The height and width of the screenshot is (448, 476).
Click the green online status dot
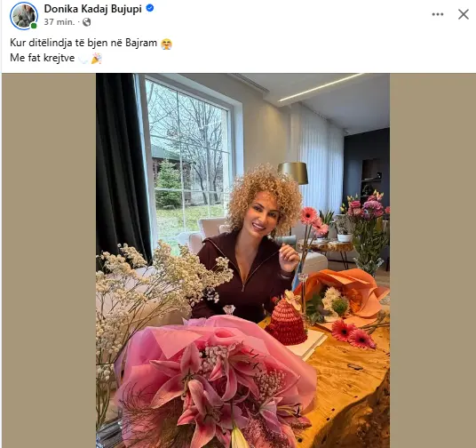(x=34, y=26)
